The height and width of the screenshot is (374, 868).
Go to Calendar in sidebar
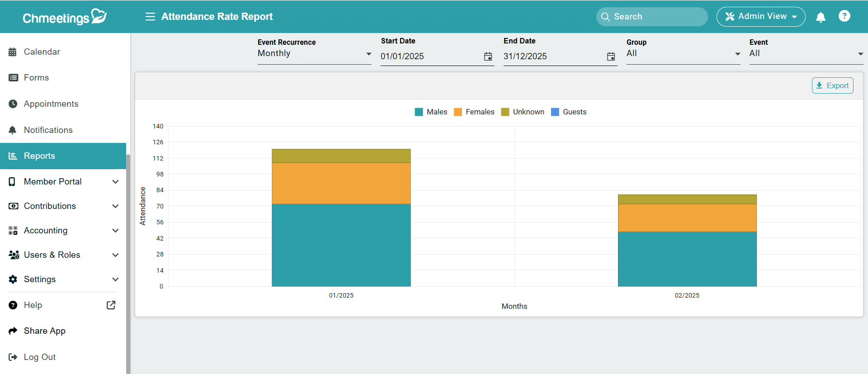coord(63,52)
